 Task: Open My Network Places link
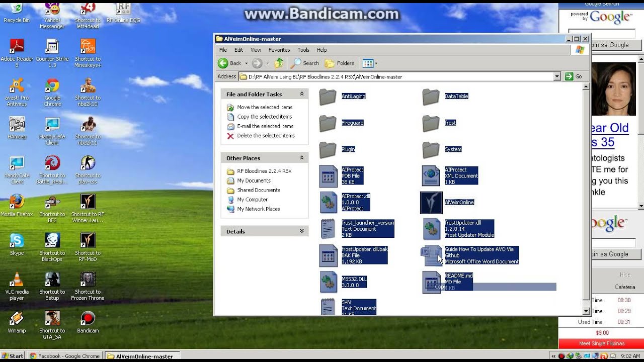coord(258,209)
